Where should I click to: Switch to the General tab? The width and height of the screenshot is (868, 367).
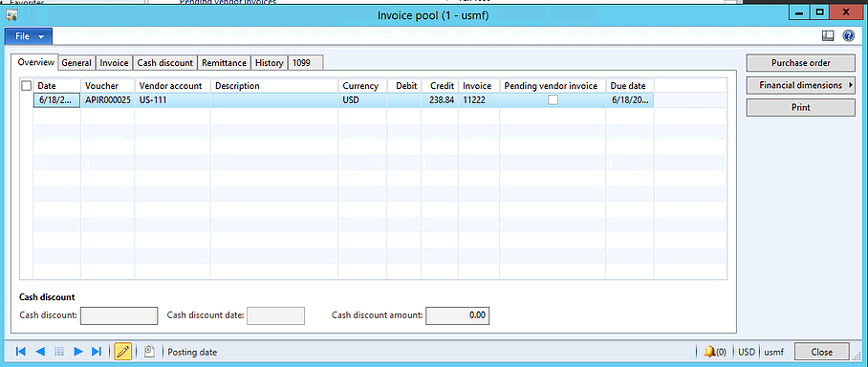coord(76,63)
